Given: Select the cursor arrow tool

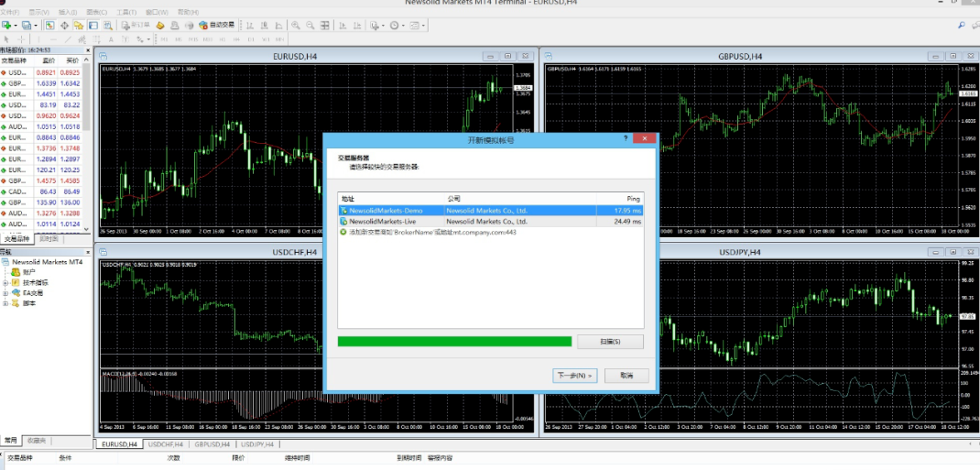Looking at the screenshot, I should [x=6, y=39].
